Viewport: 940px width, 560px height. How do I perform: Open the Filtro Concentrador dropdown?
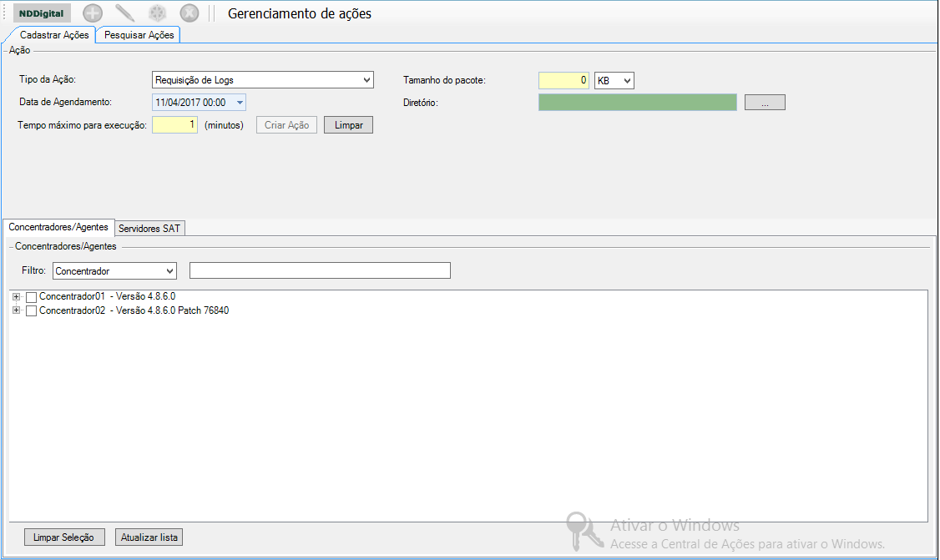[x=114, y=271]
